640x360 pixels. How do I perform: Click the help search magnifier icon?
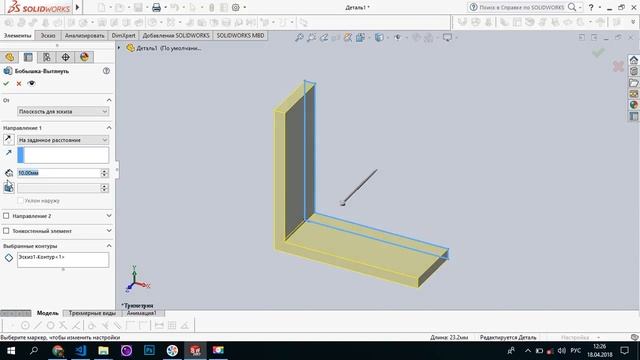572,7
